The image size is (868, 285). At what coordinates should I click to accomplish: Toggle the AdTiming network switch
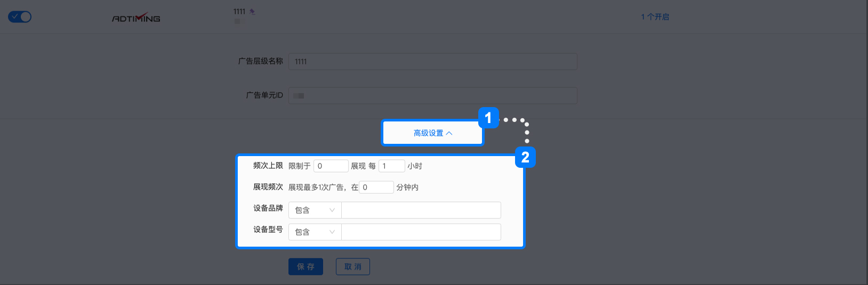click(x=20, y=17)
